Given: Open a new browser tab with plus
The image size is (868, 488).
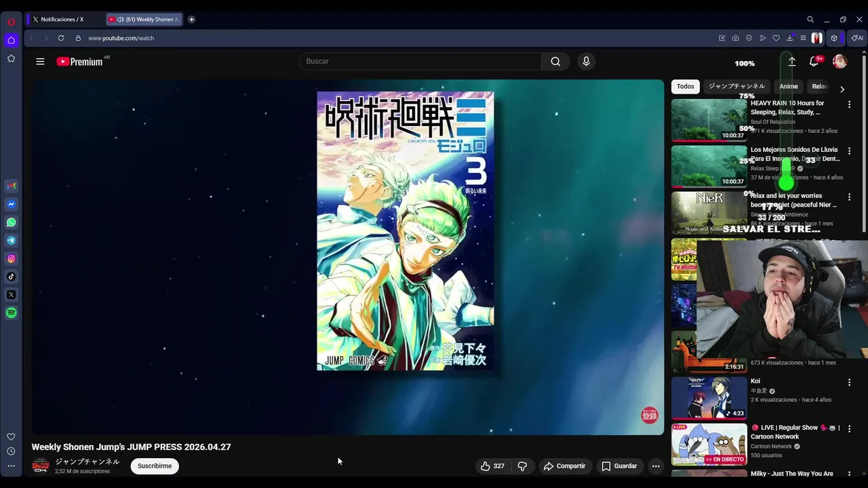Looking at the screenshot, I should (x=191, y=20).
